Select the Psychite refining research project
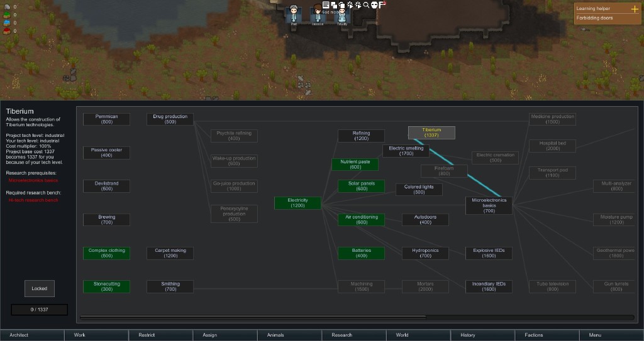This screenshot has height=341, width=644. click(x=234, y=136)
